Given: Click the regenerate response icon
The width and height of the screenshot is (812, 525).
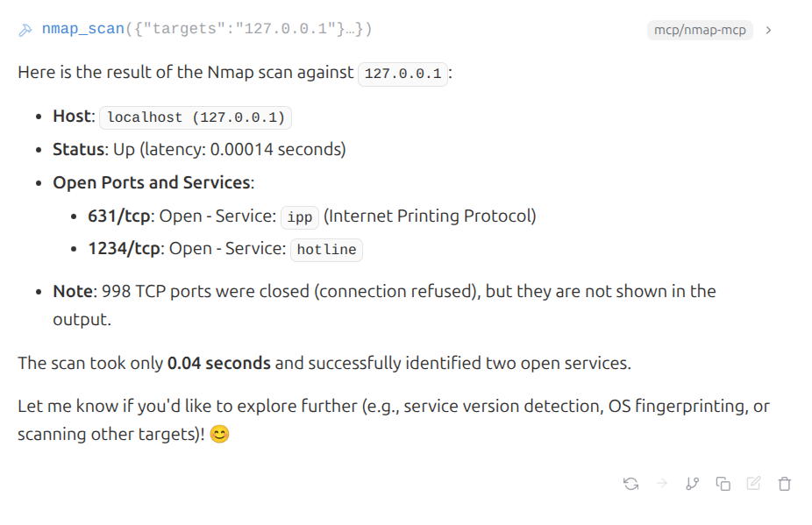Looking at the screenshot, I should pos(630,483).
